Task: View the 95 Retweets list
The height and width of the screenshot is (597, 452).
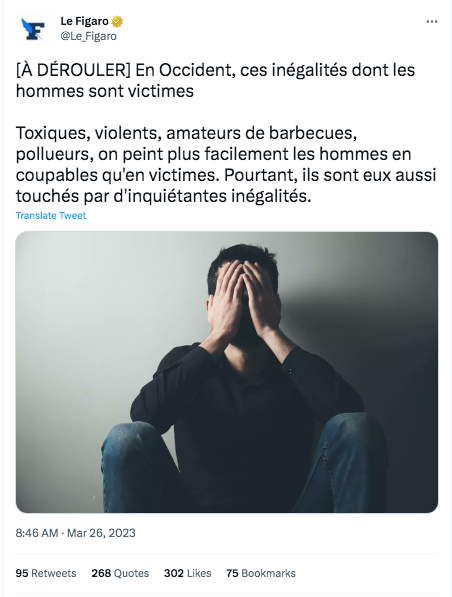Action: point(46,573)
